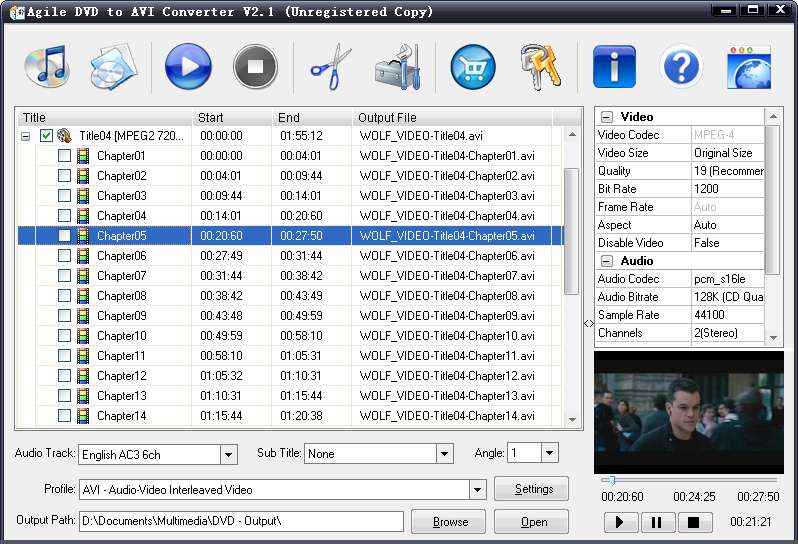Collapse the Title04 tree node
The height and width of the screenshot is (544, 798).
point(25,136)
